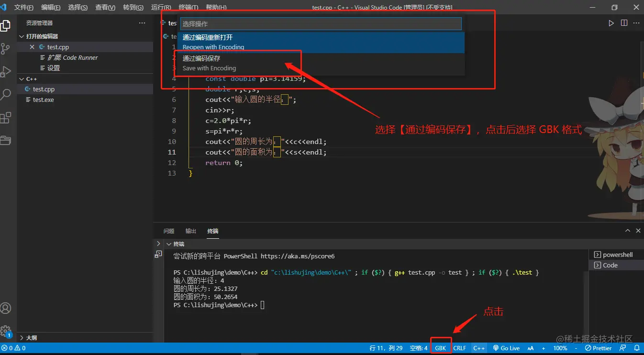This screenshot has height=355, width=644.
Task: Open the 选择(S) menu
Action: point(78,8)
